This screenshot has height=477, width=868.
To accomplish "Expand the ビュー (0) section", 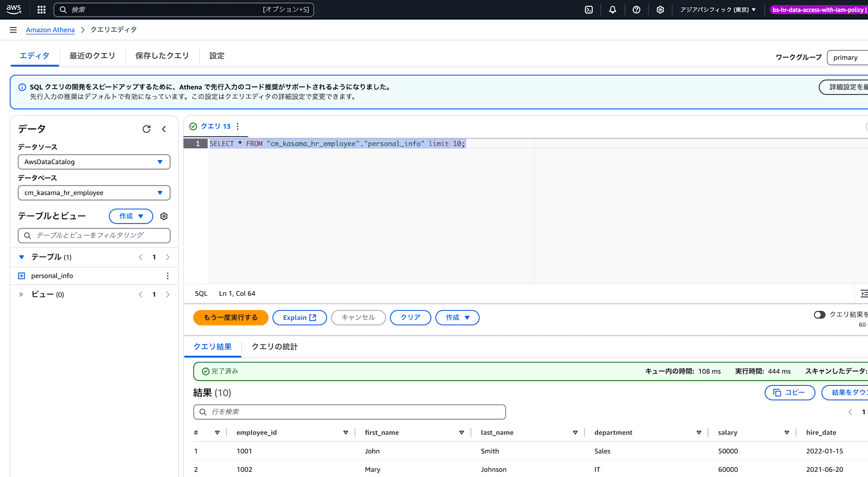I will (x=22, y=295).
